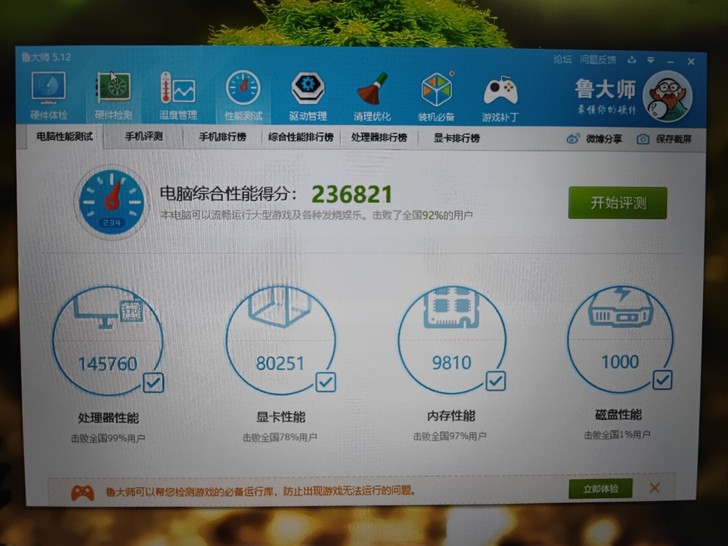Viewport: 728px width, 546px height.
Task: Click the memory performance circle icon
Action: click(452, 339)
